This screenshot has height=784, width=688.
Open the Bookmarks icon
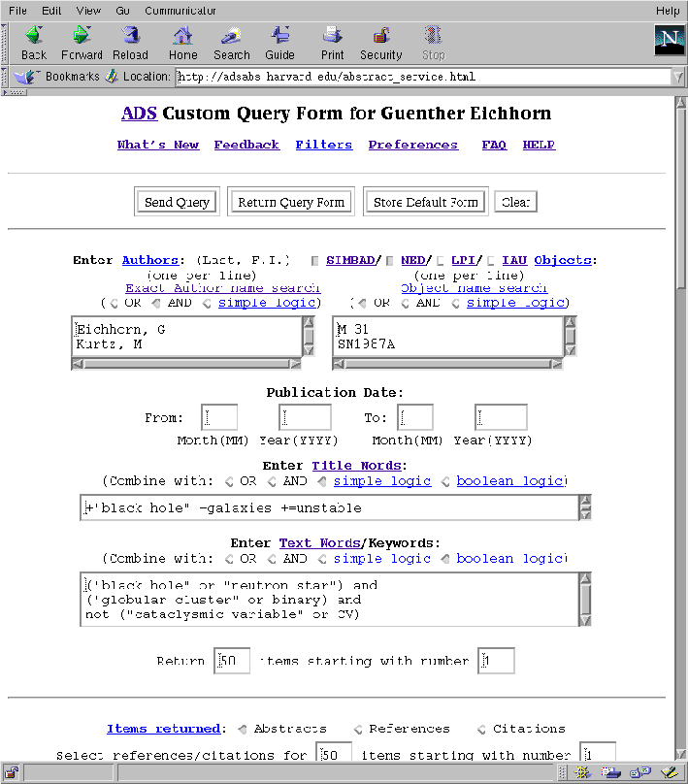point(26,77)
